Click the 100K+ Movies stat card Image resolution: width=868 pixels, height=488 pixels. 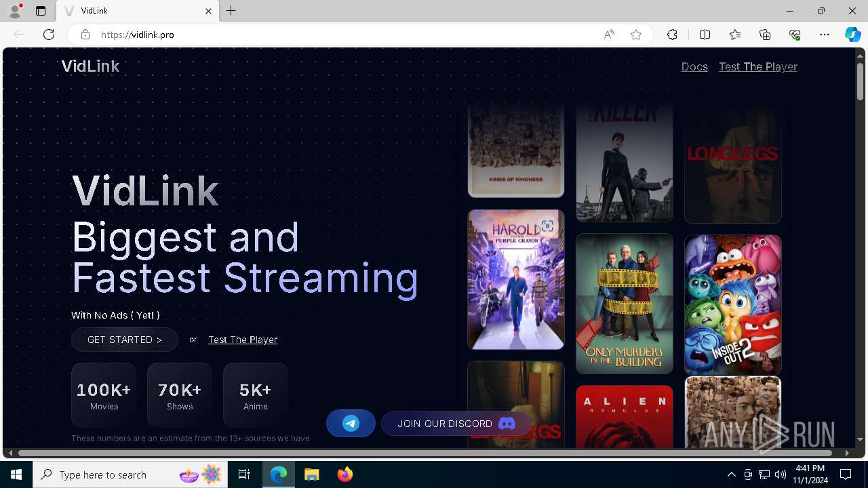point(104,395)
